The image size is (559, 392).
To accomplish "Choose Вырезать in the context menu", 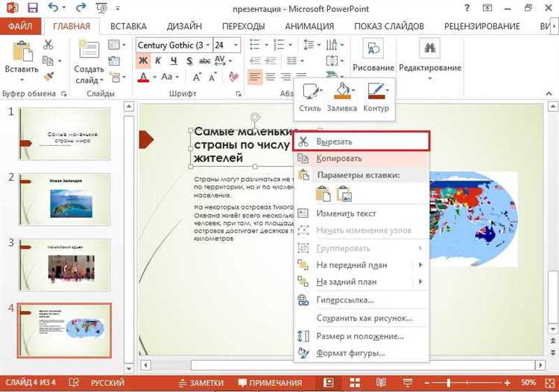I will tap(361, 142).
